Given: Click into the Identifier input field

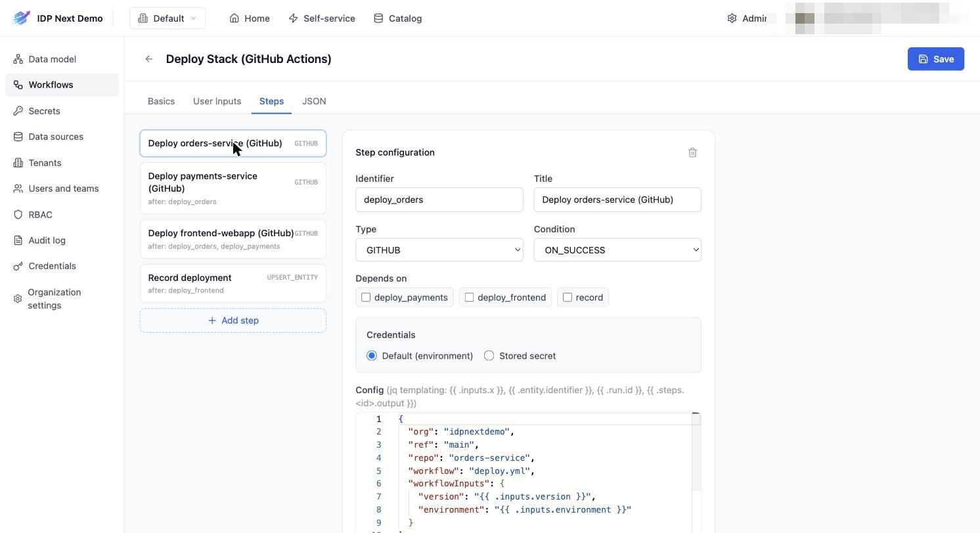Looking at the screenshot, I should coord(439,200).
